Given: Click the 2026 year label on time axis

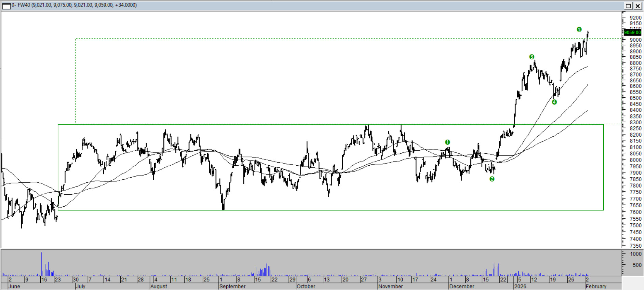Looking at the screenshot, I should tap(520, 286).
